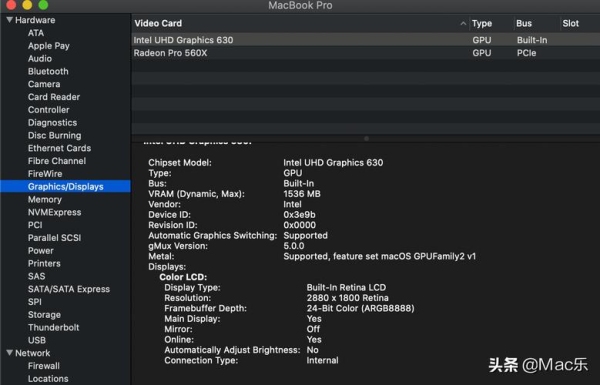Open Bluetooth hardware info

[x=48, y=71]
